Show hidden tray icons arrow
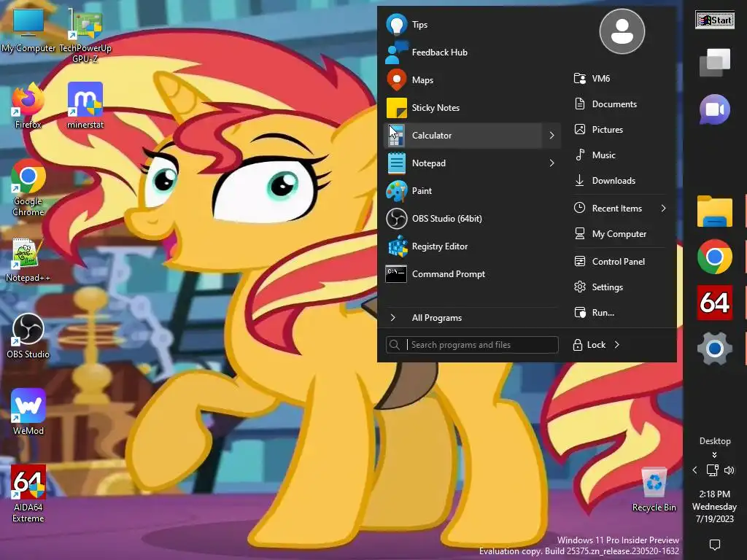Screen dimensions: 747x560 tap(694, 470)
